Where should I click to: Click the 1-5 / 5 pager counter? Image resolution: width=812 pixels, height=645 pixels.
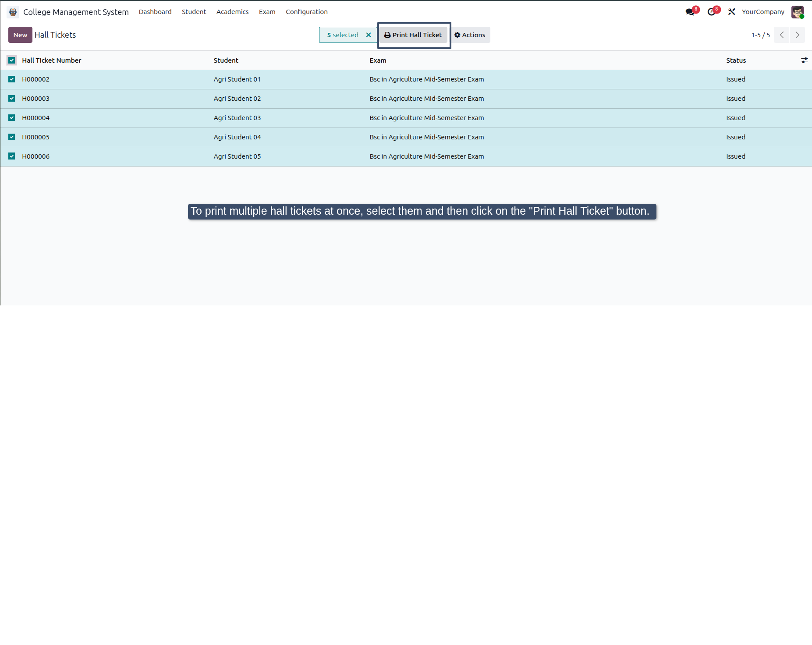(x=760, y=35)
